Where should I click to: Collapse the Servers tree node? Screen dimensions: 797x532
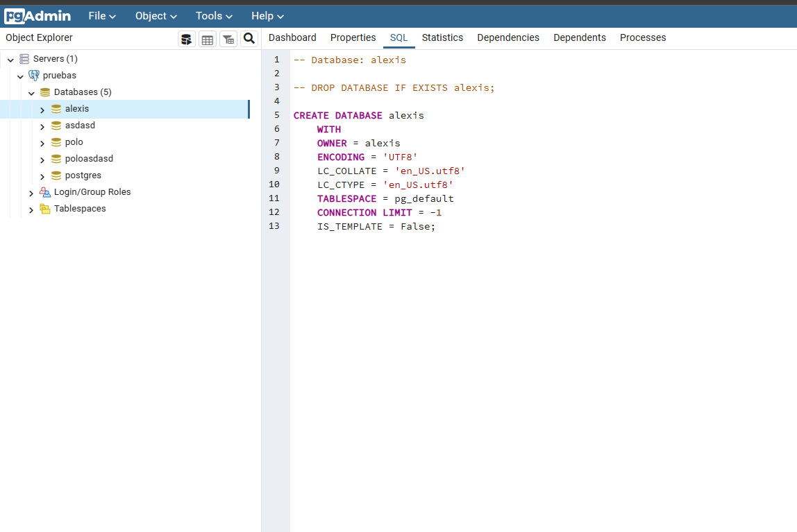point(10,60)
